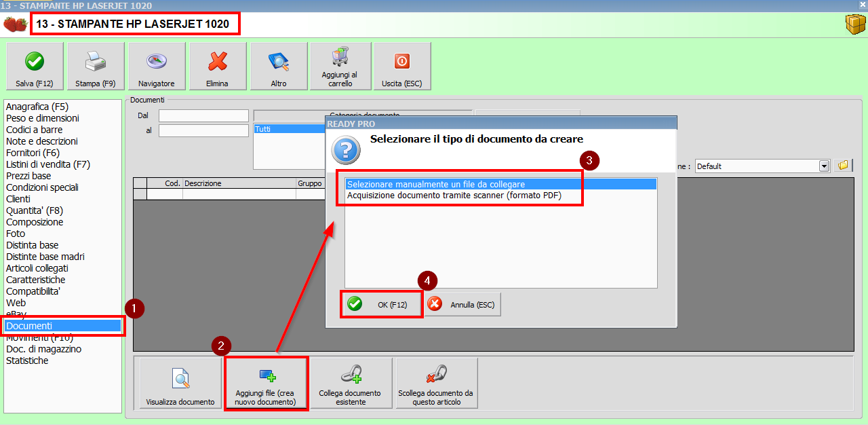Expand the Default dropdown arrow

tap(824, 166)
